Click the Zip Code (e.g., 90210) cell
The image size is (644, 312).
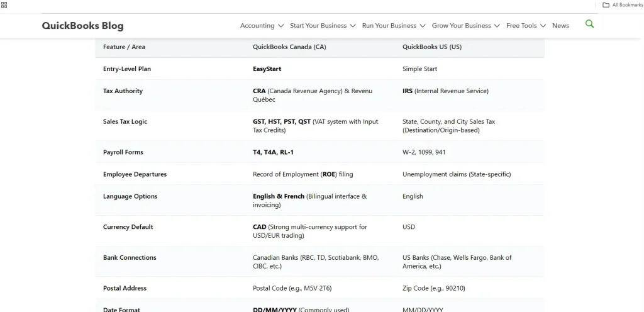coord(434,289)
